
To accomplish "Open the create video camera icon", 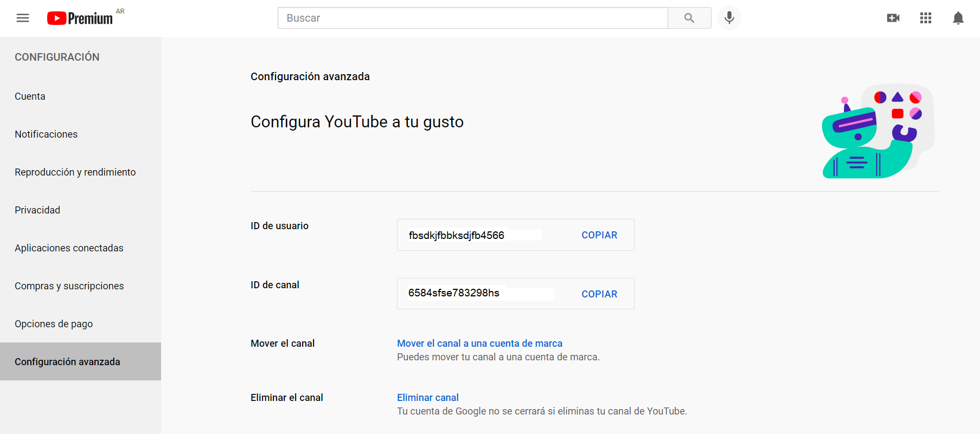I will point(893,18).
